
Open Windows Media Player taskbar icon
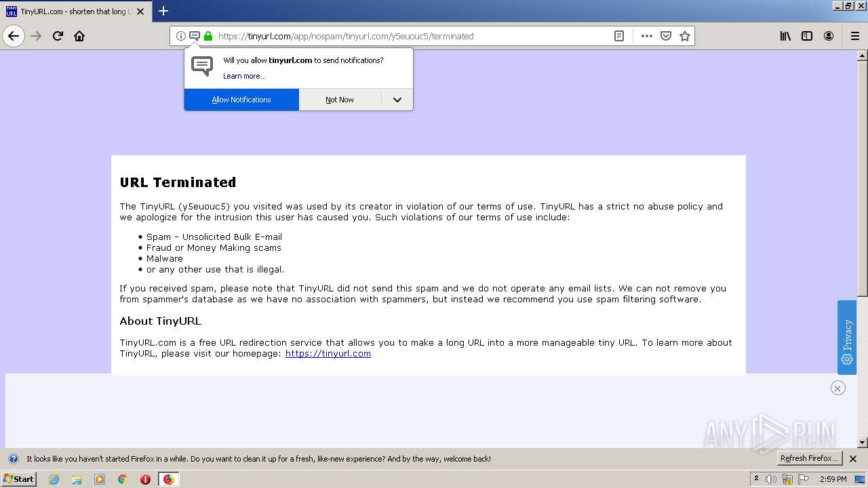pos(100,479)
